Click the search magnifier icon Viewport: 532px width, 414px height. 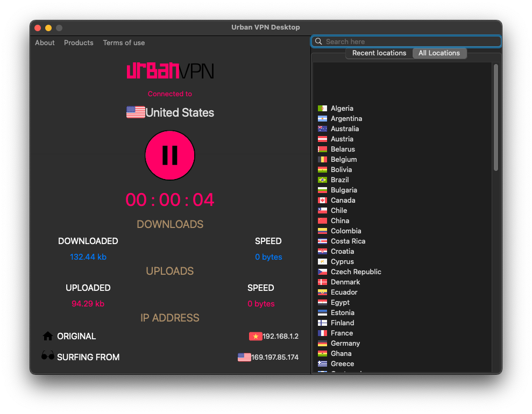318,41
